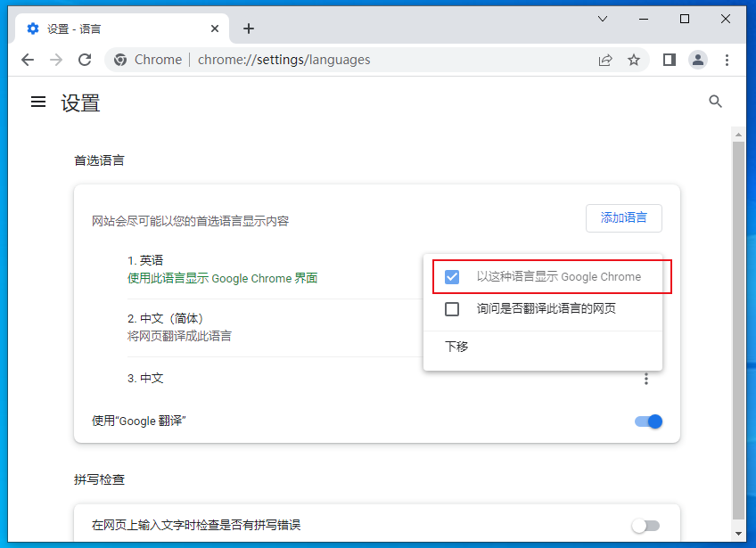Click the 1. 英语 language entry
The image size is (756, 548).
point(145,261)
